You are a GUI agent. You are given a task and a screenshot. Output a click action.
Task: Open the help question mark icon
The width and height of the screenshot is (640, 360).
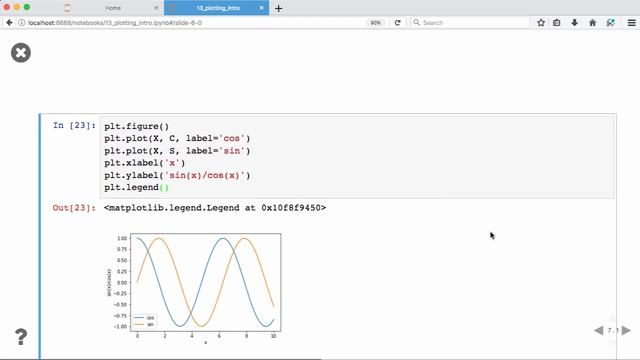21,337
